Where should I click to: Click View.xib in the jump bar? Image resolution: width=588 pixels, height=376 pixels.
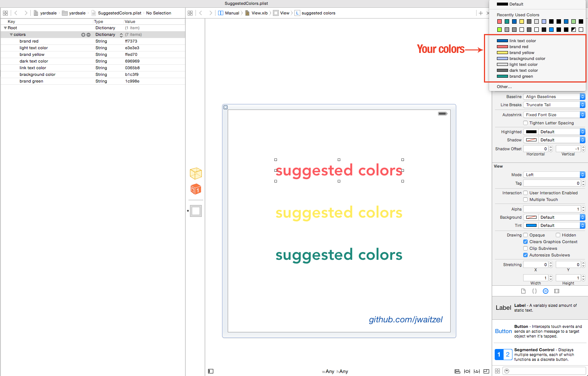[256, 13]
